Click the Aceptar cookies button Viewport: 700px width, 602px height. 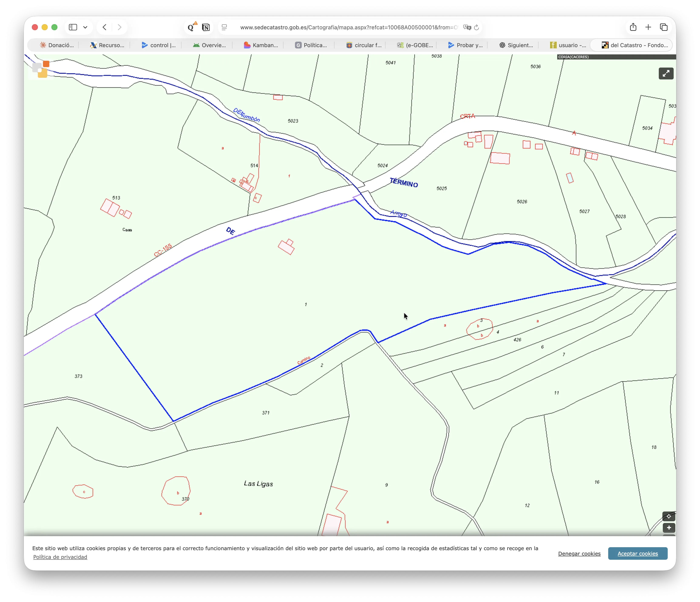638,553
